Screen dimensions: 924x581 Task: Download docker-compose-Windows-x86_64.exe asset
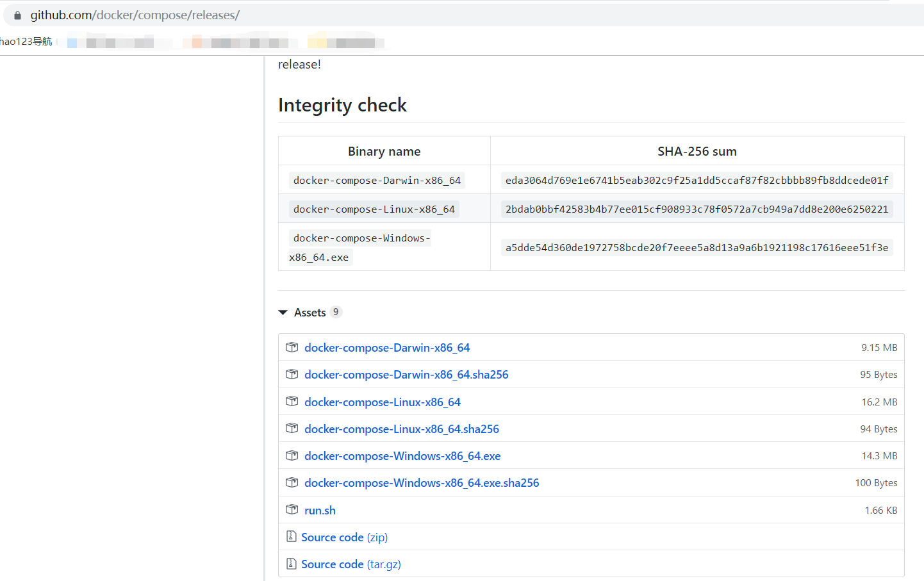point(402,456)
